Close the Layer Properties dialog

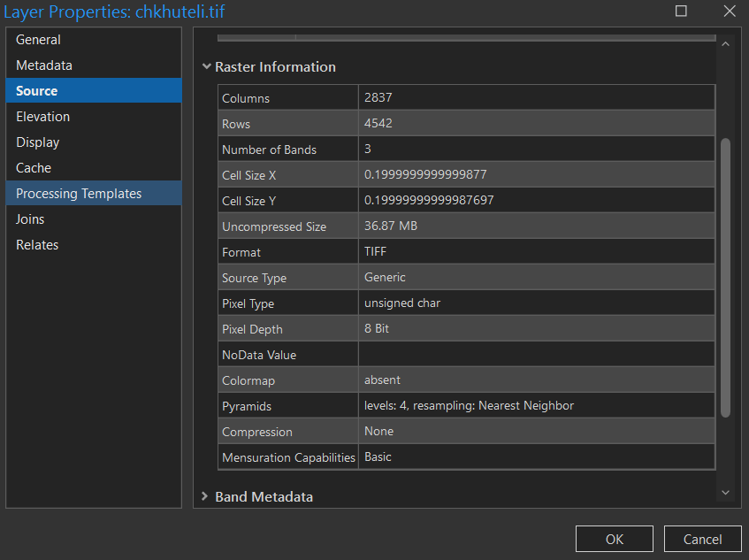(x=729, y=12)
